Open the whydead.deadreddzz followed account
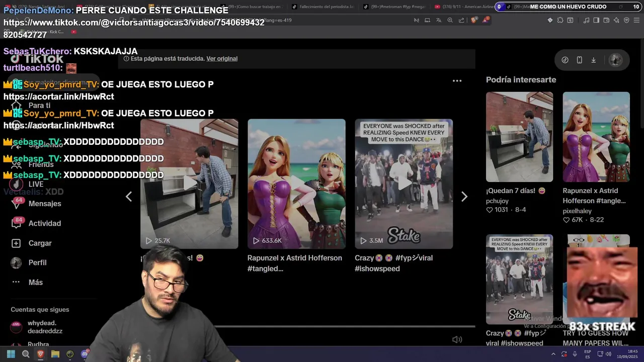 pos(38,327)
